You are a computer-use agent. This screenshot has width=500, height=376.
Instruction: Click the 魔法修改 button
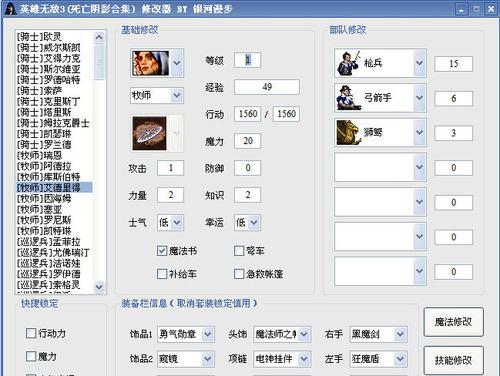(453, 322)
